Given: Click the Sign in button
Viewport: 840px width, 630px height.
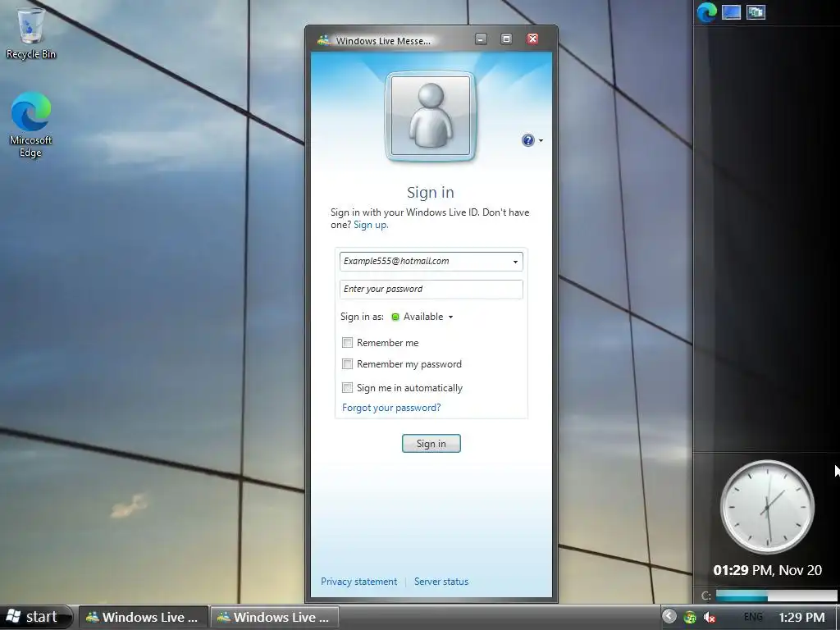Looking at the screenshot, I should pos(431,444).
